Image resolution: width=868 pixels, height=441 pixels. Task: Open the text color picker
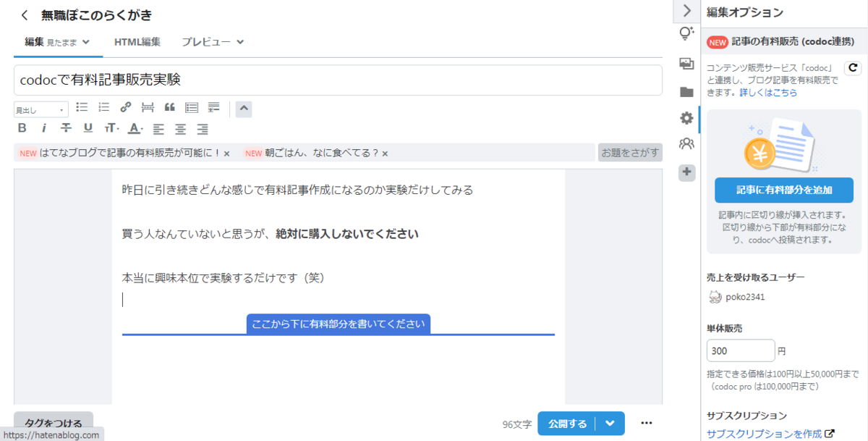pyautogui.click(x=135, y=128)
